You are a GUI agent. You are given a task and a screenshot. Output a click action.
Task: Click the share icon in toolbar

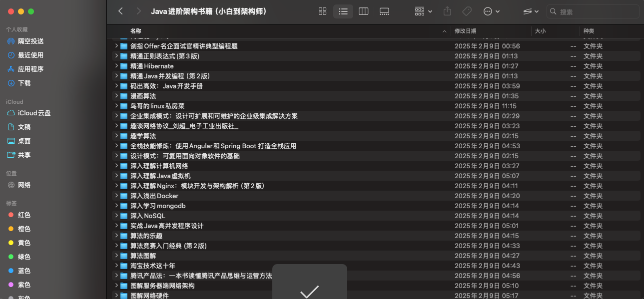click(448, 11)
